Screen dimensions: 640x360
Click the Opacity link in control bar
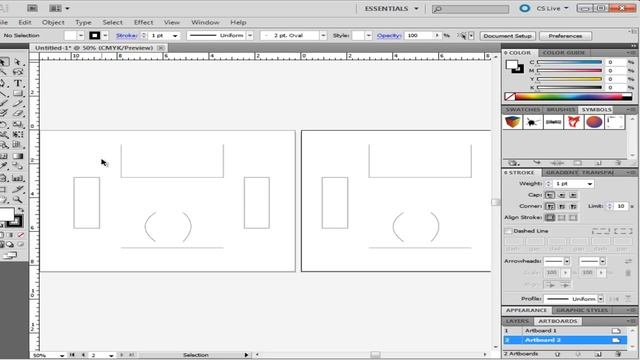pos(389,36)
